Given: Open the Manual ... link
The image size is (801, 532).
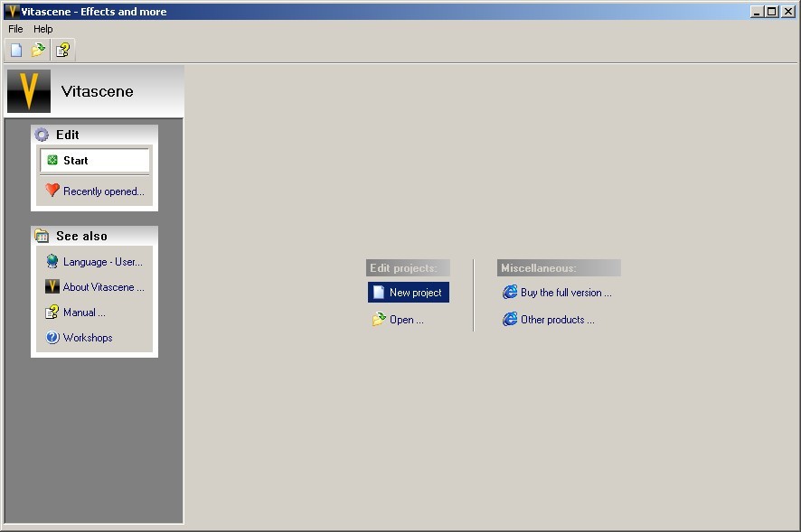Looking at the screenshot, I should 84,313.
